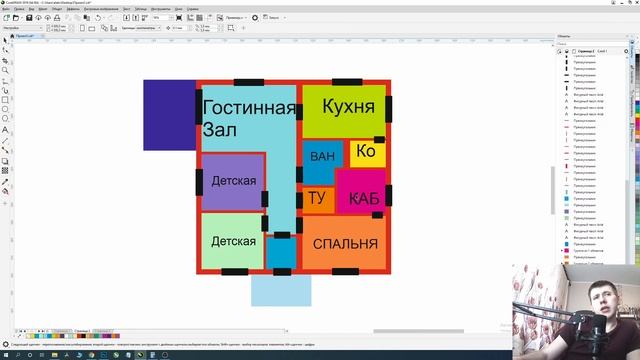The width and height of the screenshot is (640, 360).
Task: Click the Import icon
Action: [127, 18]
